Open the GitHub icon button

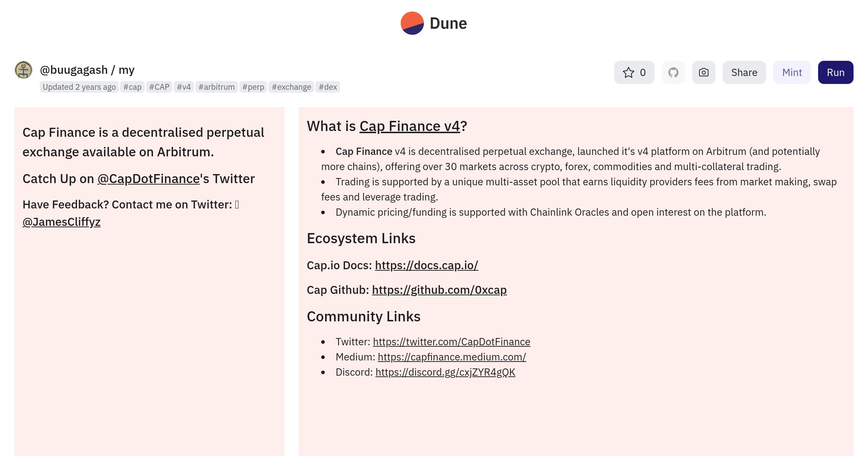(x=673, y=72)
